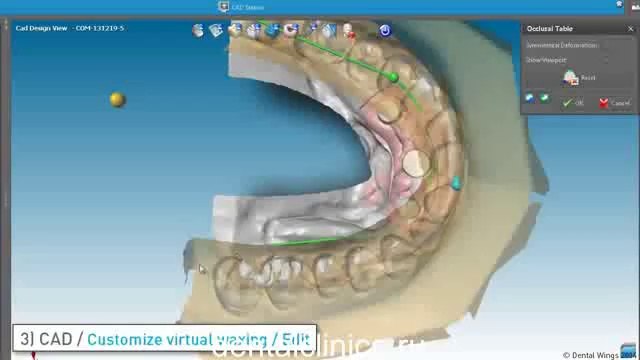This screenshot has width=640, height=360.
Task: Click the second toolbar icon with the light-blue sheet
Action: 216,30
